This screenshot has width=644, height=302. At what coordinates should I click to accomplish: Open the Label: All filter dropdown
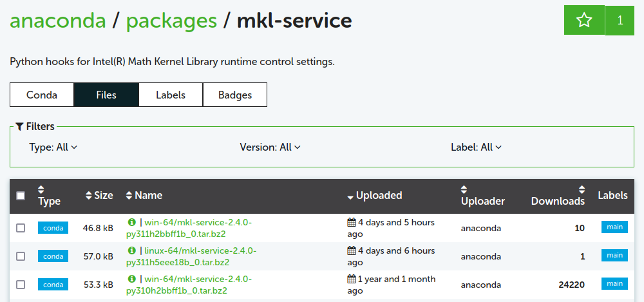tap(476, 147)
